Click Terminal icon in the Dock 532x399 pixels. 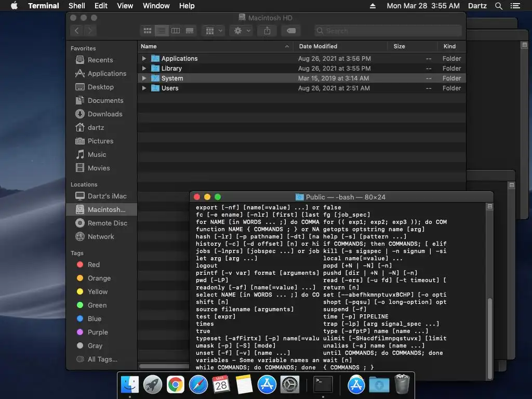tap(323, 385)
